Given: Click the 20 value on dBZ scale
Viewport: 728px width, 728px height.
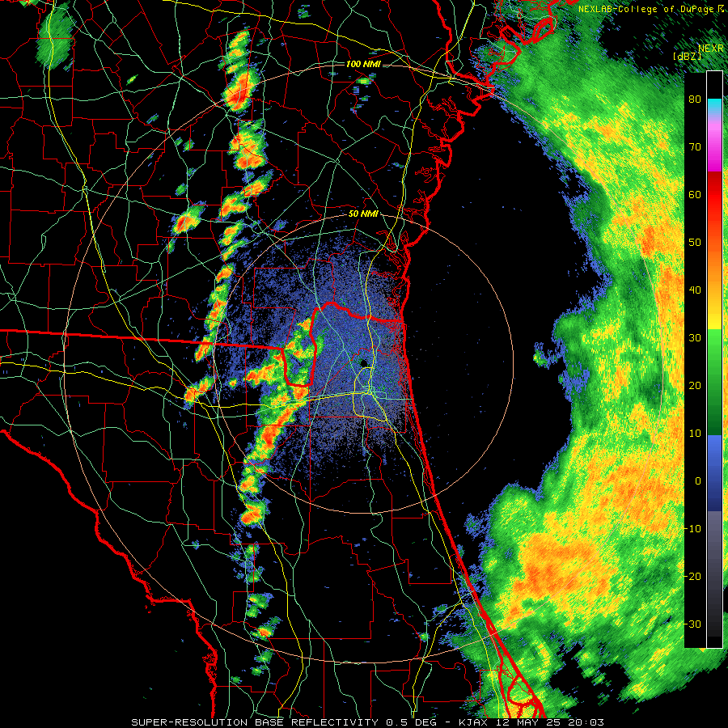Looking at the screenshot, I should point(695,385).
